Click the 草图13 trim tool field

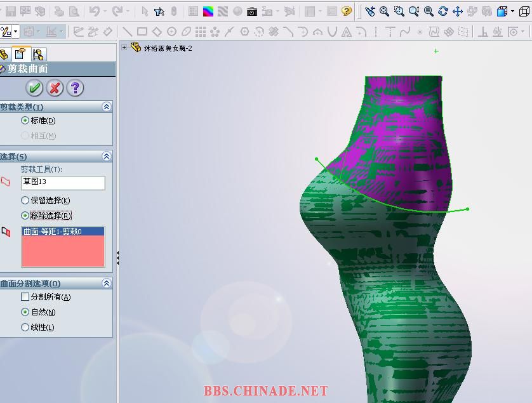63,183
